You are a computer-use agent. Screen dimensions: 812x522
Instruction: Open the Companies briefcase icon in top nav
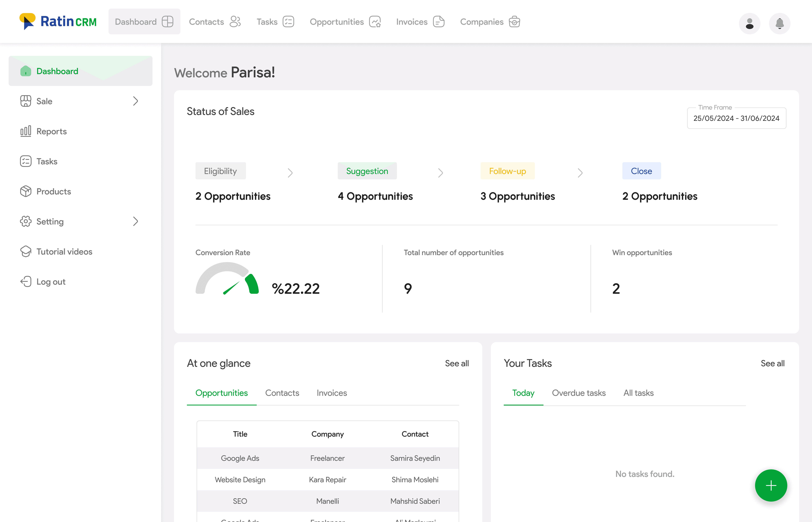coord(514,22)
